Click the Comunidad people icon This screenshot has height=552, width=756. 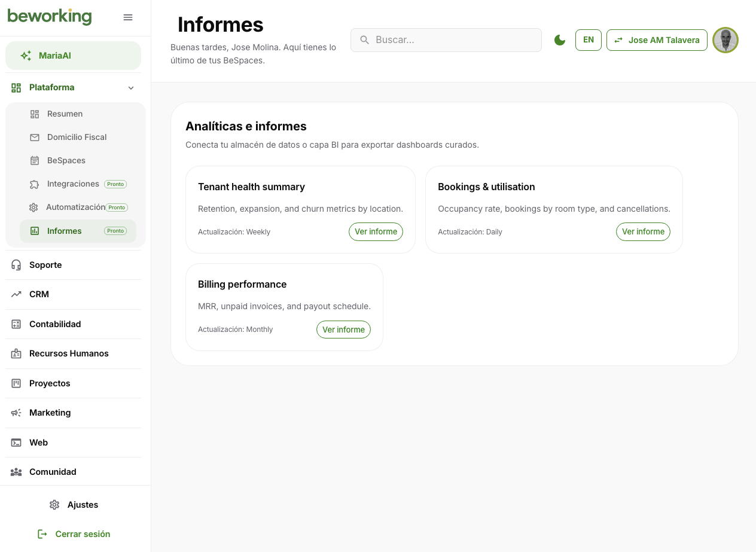point(16,472)
